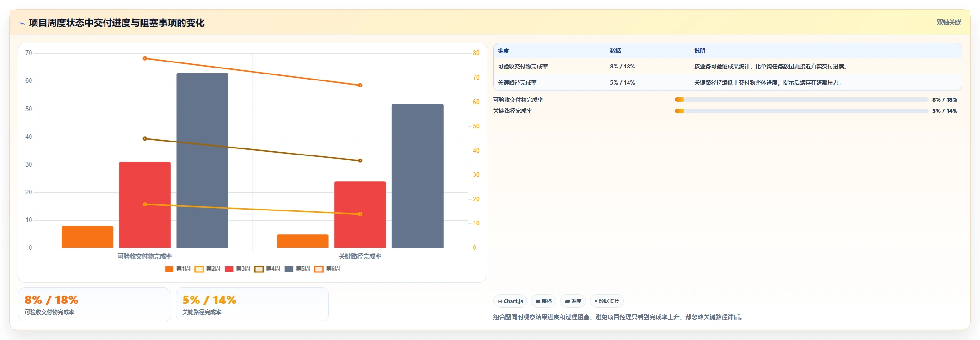Toggle the 第5周 legend swatch
Screen dimensions: 980x340
pyautogui.click(x=289, y=269)
